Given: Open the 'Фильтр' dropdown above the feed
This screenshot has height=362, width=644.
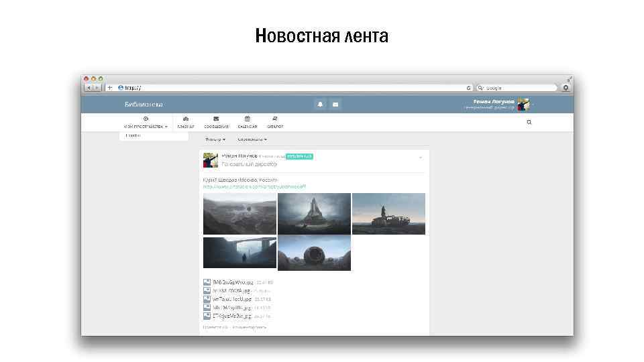Looking at the screenshot, I should coord(215,139).
